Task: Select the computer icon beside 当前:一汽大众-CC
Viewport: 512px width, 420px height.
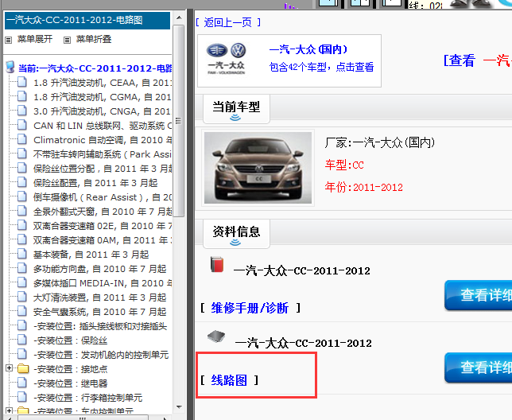Action: pos(10,67)
